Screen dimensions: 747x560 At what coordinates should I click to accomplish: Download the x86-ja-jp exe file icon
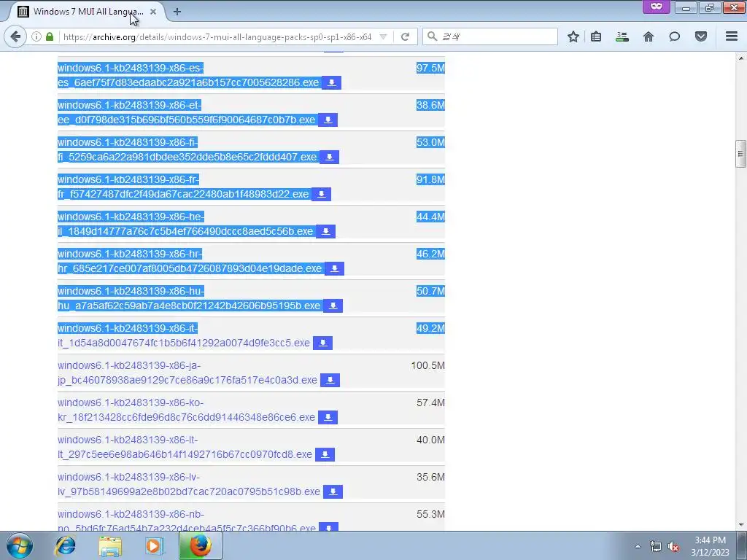click(330, 380)
